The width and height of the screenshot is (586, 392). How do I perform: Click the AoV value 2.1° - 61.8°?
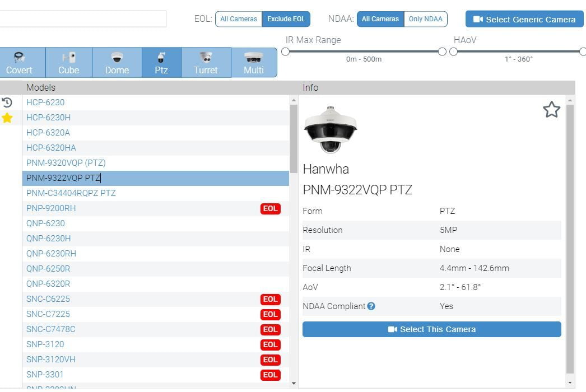(460, 287)
